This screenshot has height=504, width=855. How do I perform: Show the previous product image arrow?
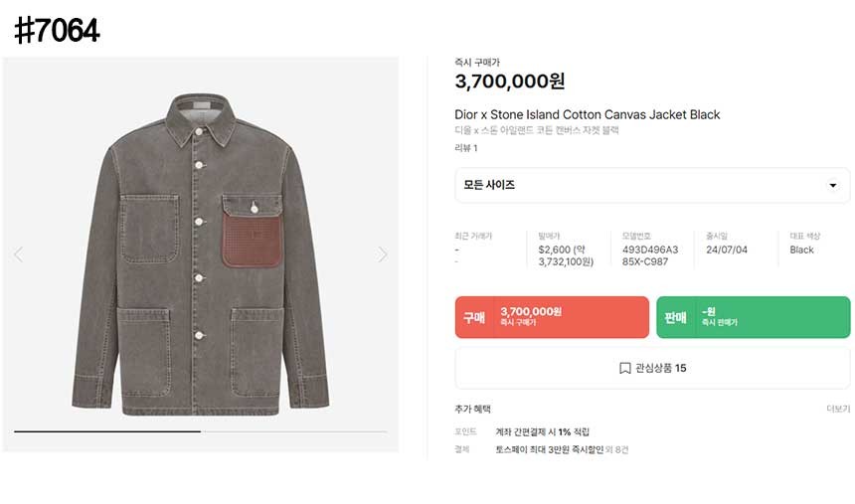click(18, 254)
